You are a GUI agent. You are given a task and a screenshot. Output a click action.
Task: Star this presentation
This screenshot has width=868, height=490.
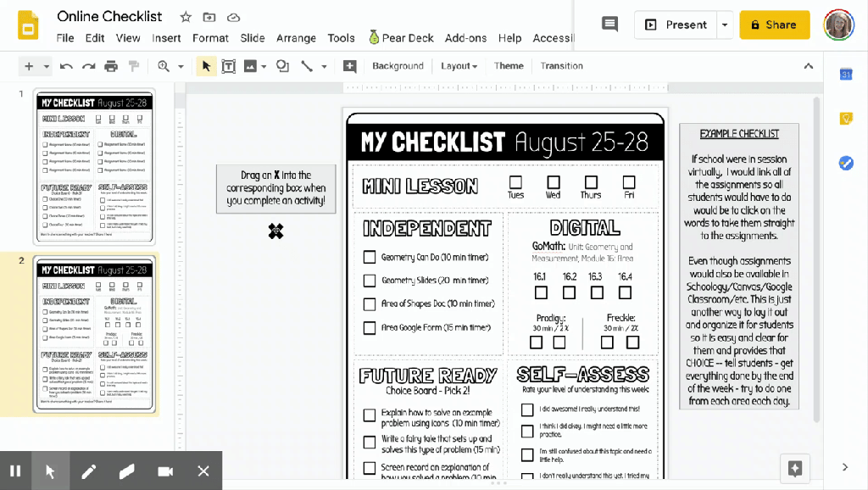(x=186, y=17)
